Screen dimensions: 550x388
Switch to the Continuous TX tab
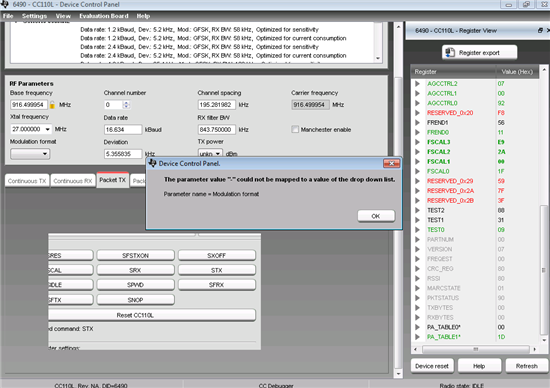coord(27,181)
